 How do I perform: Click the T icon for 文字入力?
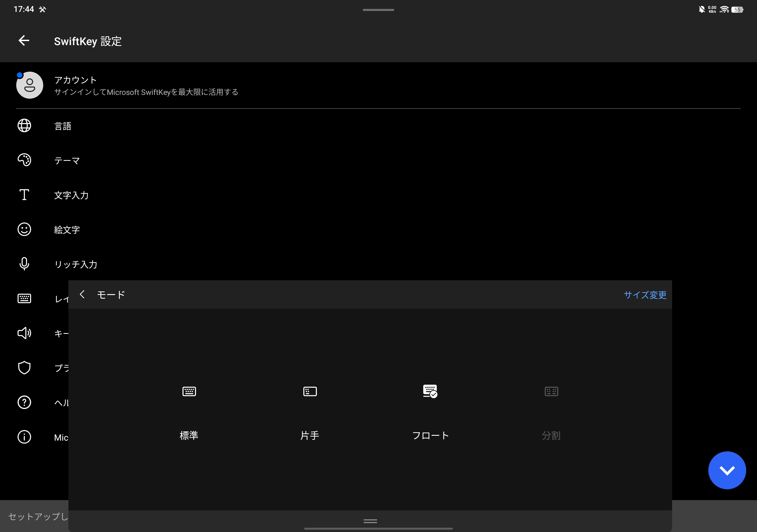pos(24,195)
